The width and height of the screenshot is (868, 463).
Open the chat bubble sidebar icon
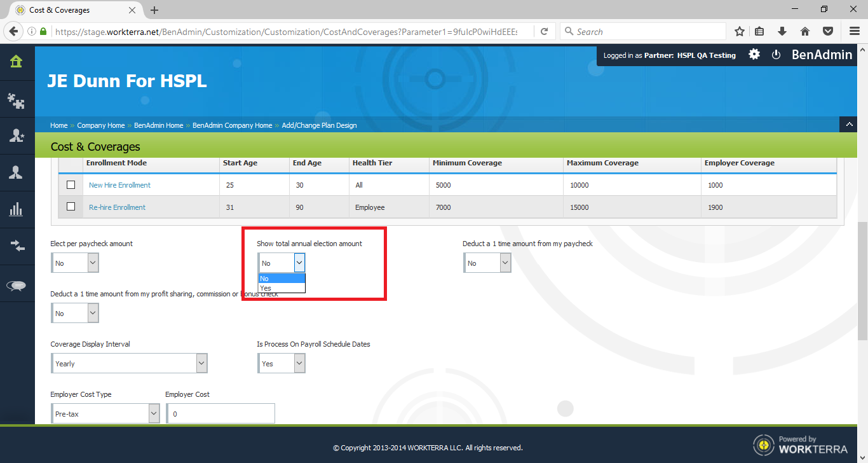coord(17,286)
